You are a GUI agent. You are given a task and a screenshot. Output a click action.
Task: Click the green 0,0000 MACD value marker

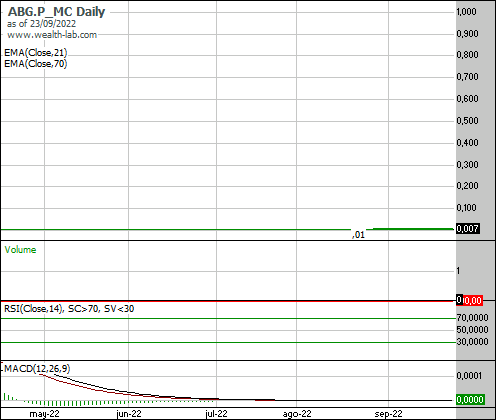(x=470, y=399)
